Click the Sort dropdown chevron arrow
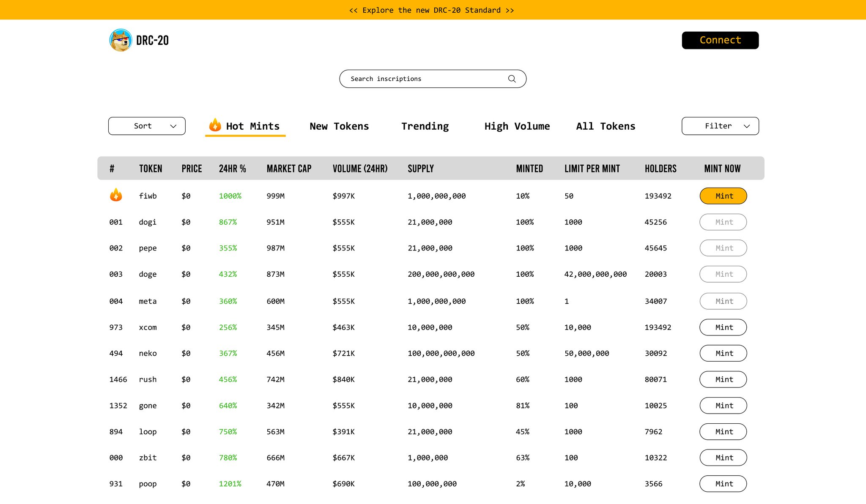Screen dimensions: 866x504 pos(173,126)
